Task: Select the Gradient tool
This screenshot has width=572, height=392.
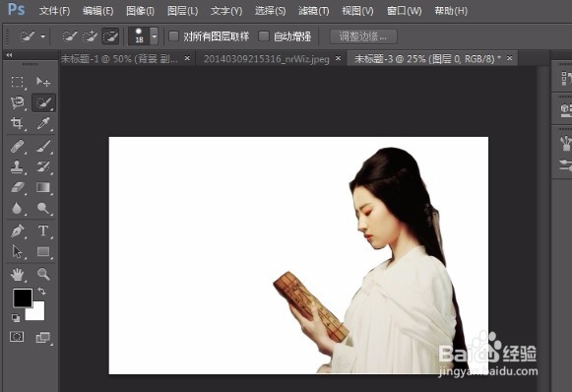Action: point(43,187)
